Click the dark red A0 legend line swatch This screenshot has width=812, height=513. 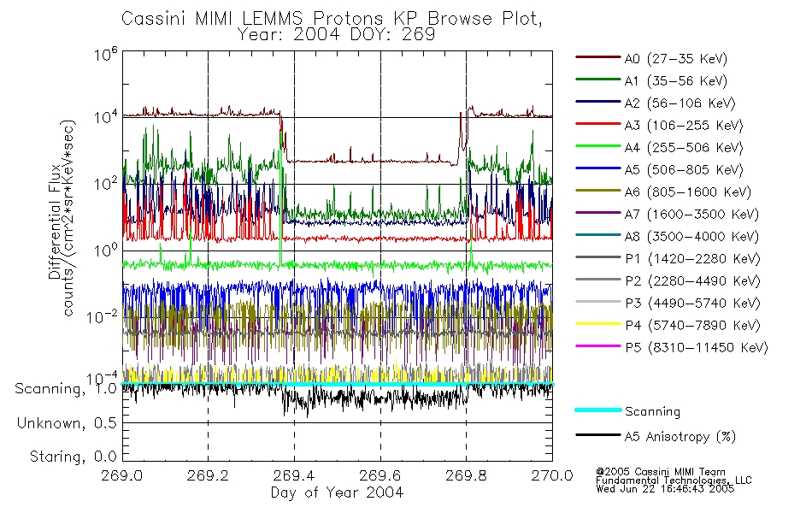(x=598, y=57)
